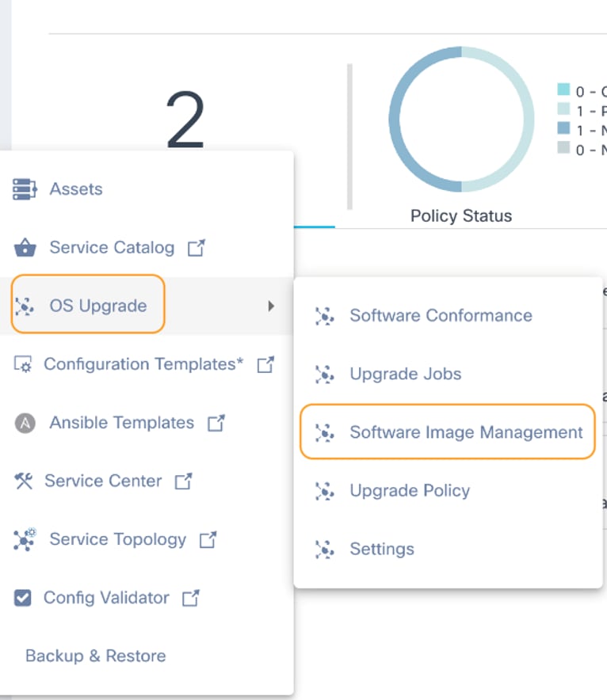Open external link icon beside Service Catalog
Viewport: 607px width, 700px height.
tap(195, 248)
